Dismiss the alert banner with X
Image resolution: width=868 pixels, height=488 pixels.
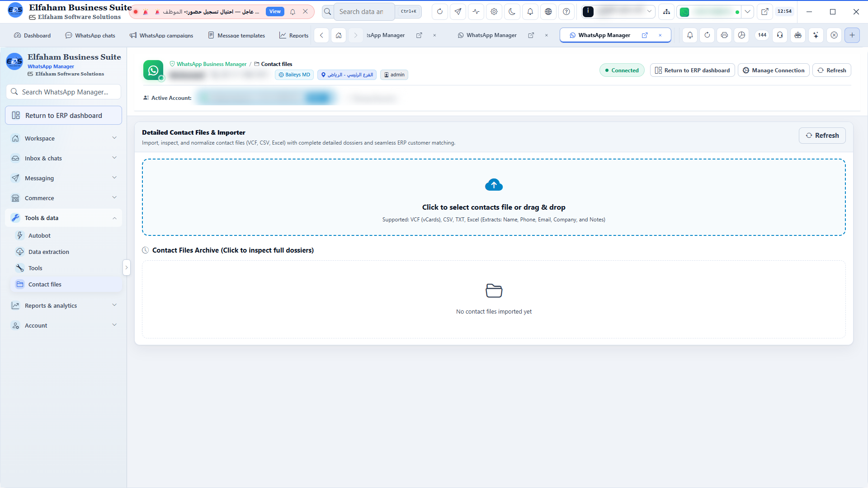click(305, 12)
